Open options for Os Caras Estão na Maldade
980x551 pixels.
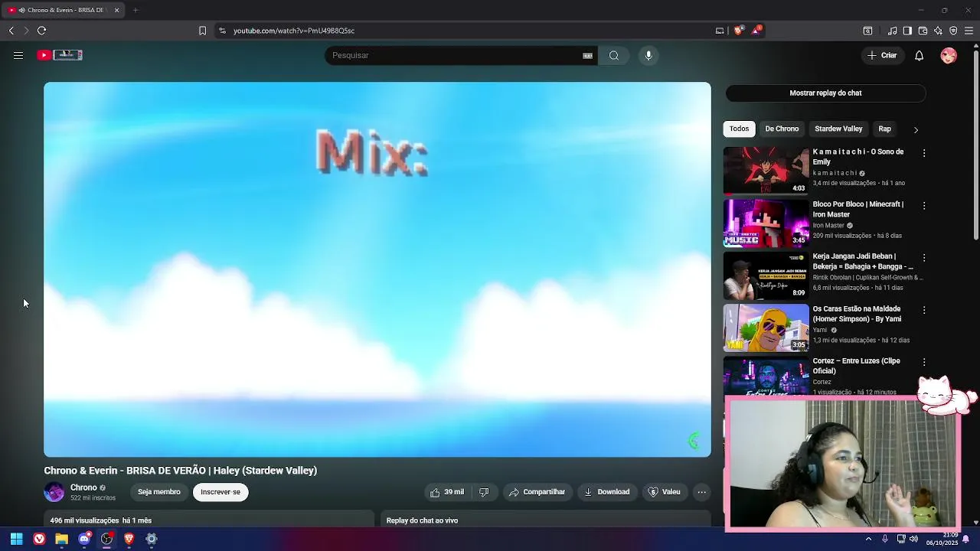(924, 310)
